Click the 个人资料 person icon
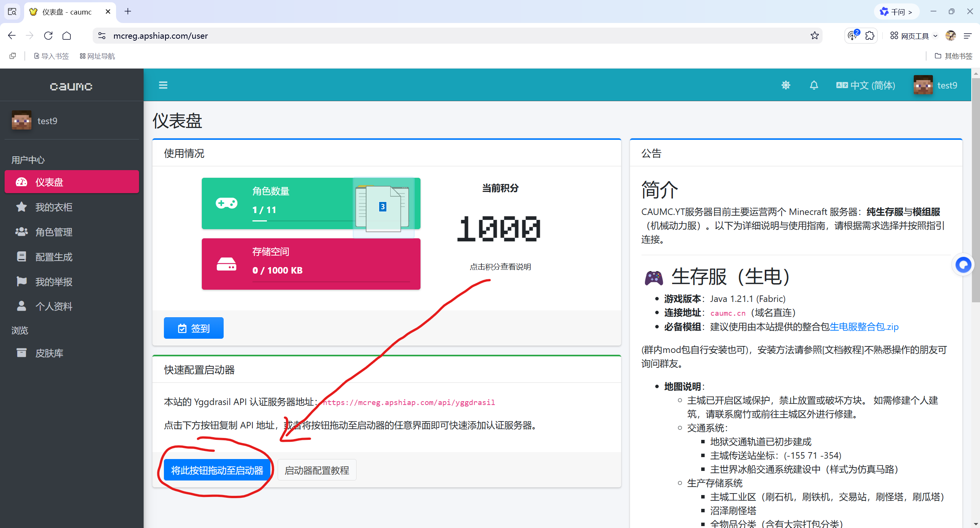 click(21, 306)
